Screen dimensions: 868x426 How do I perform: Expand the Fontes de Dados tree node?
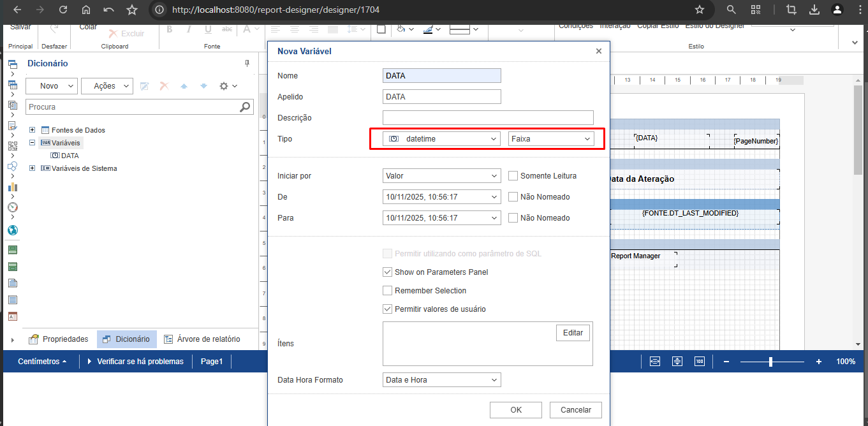click(x=33, y=130)
